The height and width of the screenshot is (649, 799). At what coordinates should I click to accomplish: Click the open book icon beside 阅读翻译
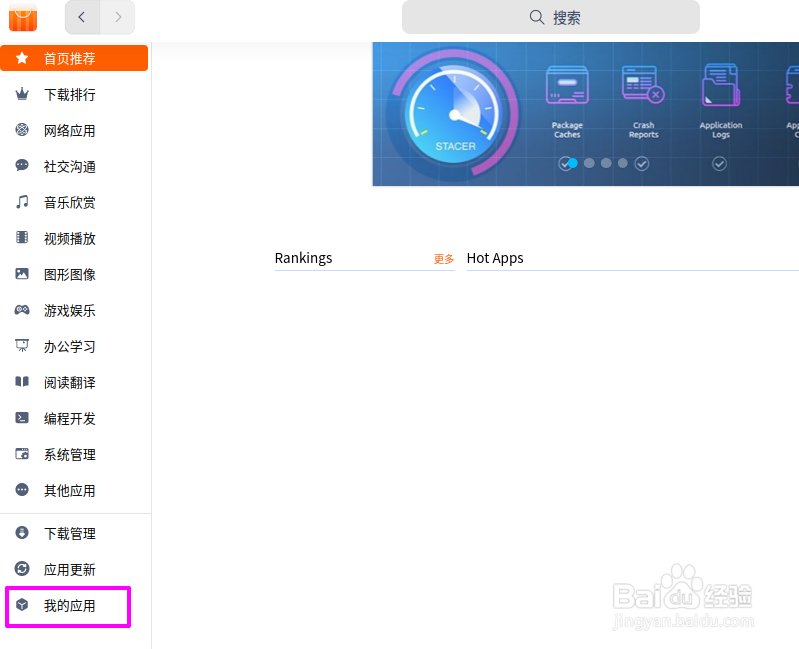(x=22, y=382)
